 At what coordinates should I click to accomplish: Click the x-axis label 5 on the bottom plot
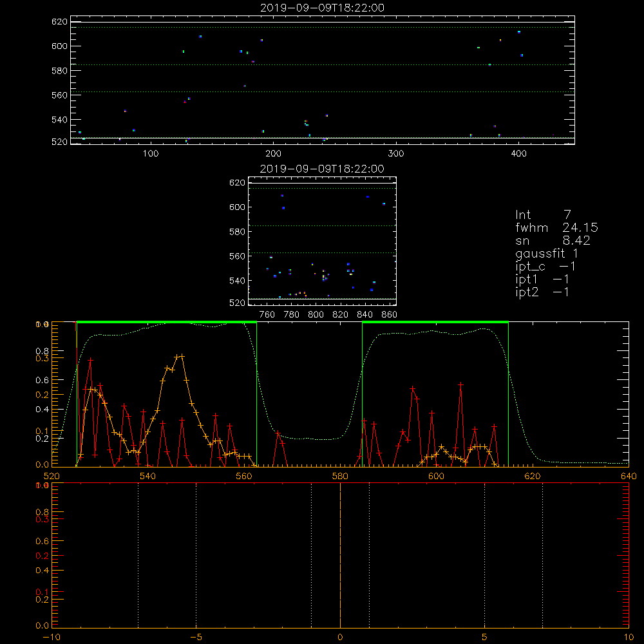click(485, 637)
